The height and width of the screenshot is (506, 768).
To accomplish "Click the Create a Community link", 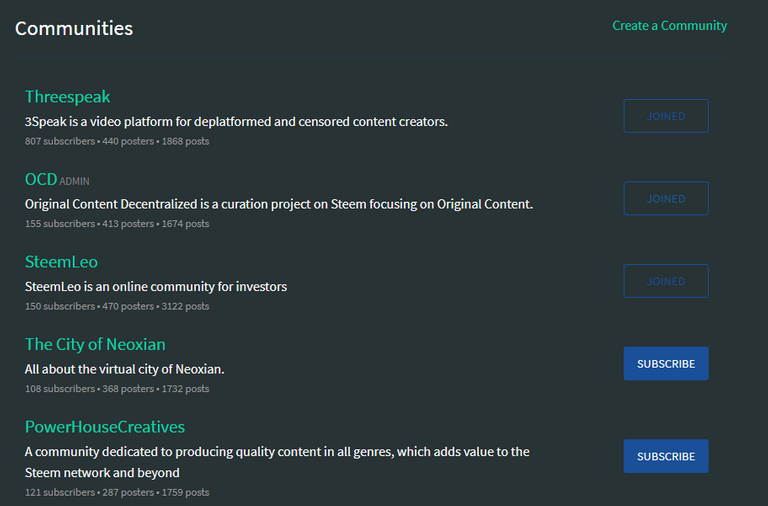I will tap(669, 25).
